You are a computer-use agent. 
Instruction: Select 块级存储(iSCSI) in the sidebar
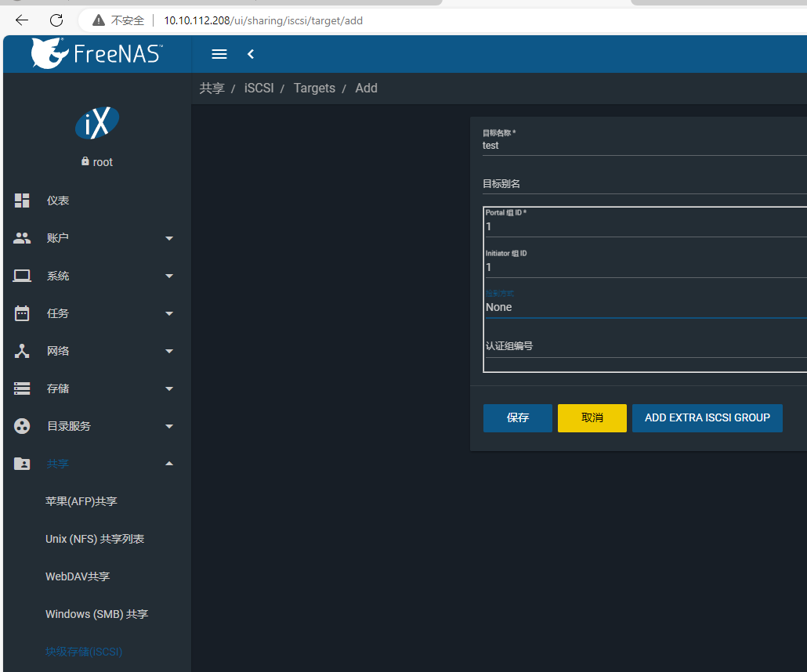point(84,651)
